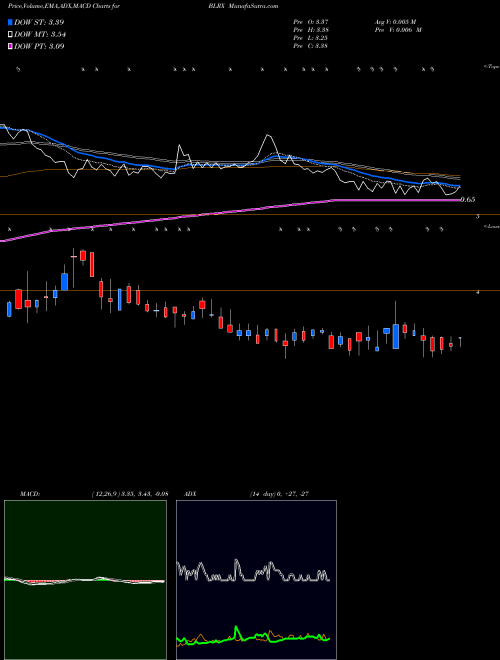Select the 'DOW ST: 3.39' legend label
The width and height of the screenshot is (500, 660).
click(x=39, y=22)
